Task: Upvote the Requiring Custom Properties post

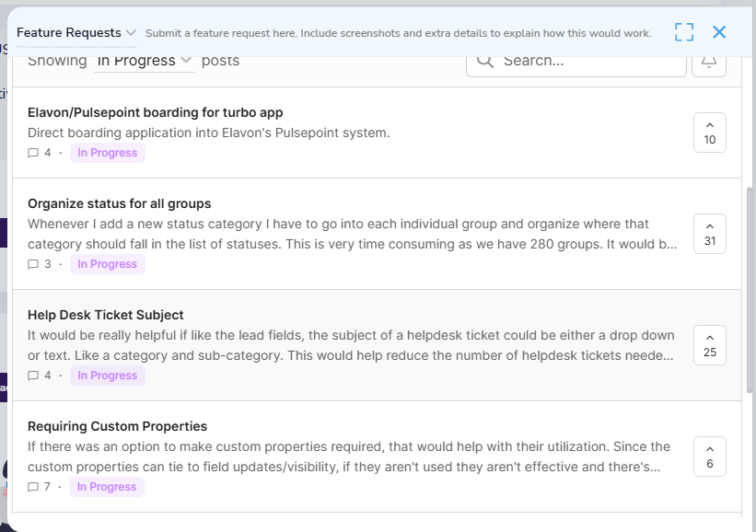Action: (x=709, y=456)
